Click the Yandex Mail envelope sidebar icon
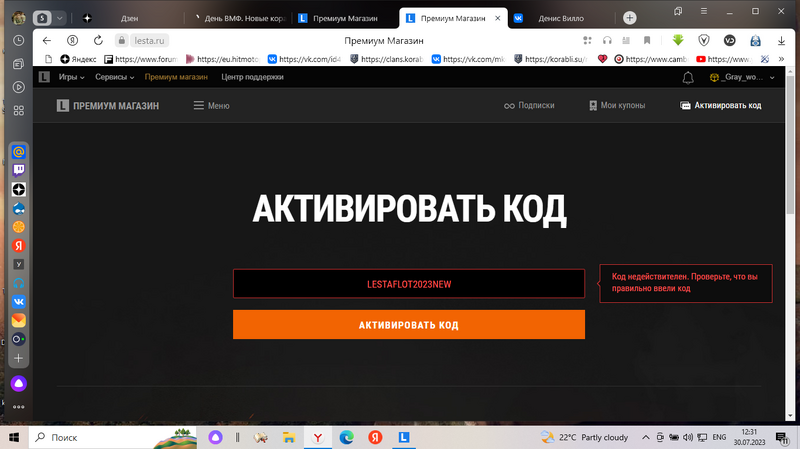Viewport: 800px width, 449px height. 19,320
